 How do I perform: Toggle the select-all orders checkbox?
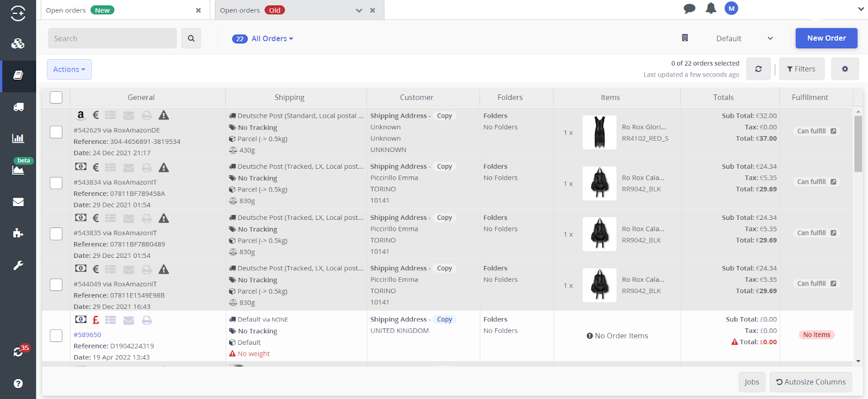click(56, 97)
